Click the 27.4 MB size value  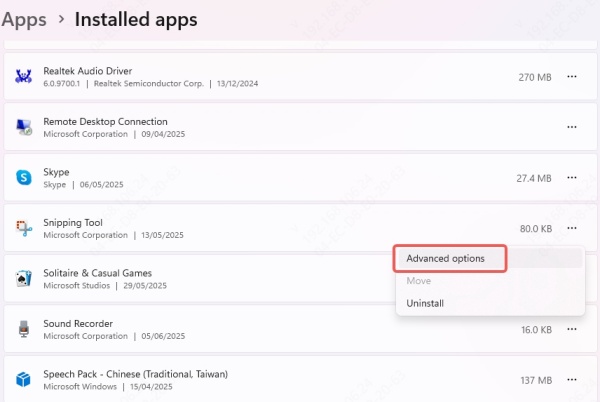point(534,178)
